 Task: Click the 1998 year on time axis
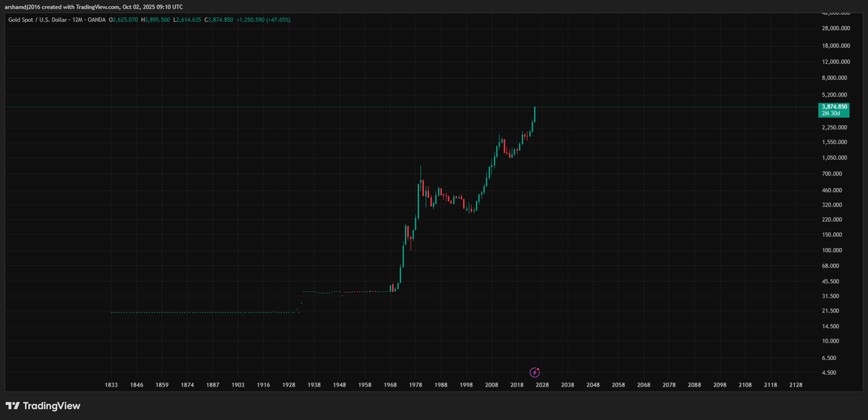click(x=466, y=386)
